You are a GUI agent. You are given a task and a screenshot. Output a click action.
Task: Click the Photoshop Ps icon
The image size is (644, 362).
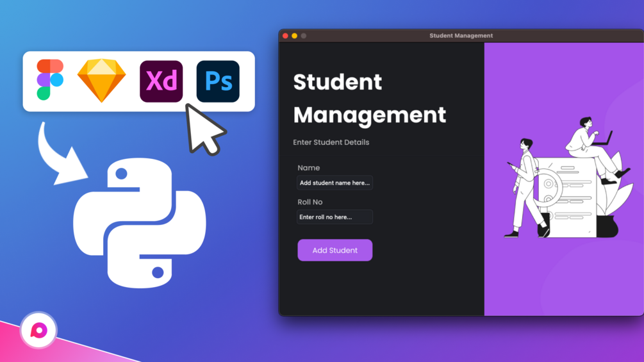click(218, 81)
